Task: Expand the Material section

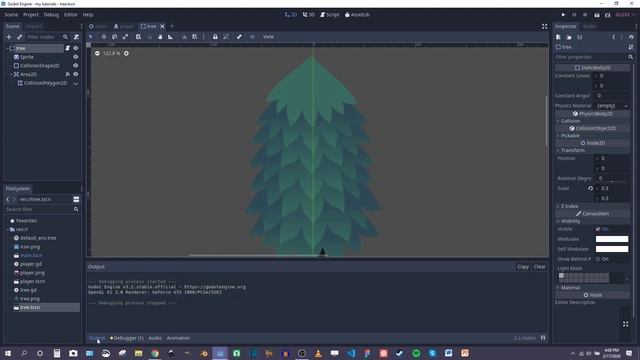Action: pos(571,288)
